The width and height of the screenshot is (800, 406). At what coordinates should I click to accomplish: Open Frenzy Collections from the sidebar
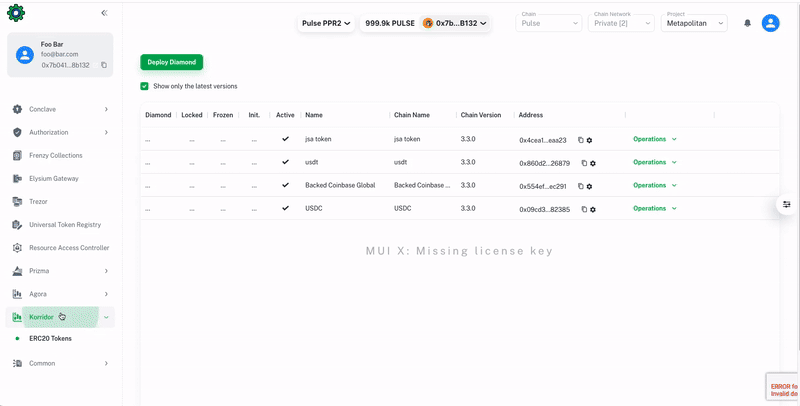click(x=56, y=156)
